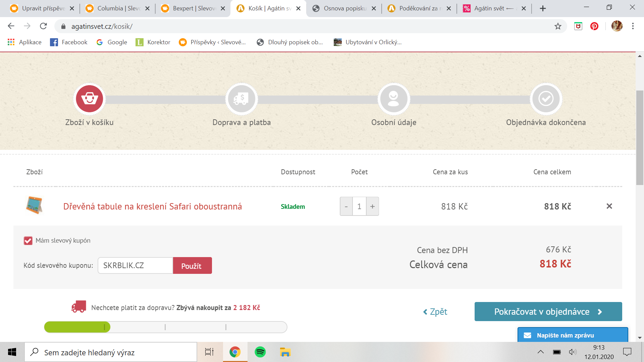Switch to the Osnova popisku tab
The width and height of the screenshot is (644, 362).
click(x=344, y=8)
